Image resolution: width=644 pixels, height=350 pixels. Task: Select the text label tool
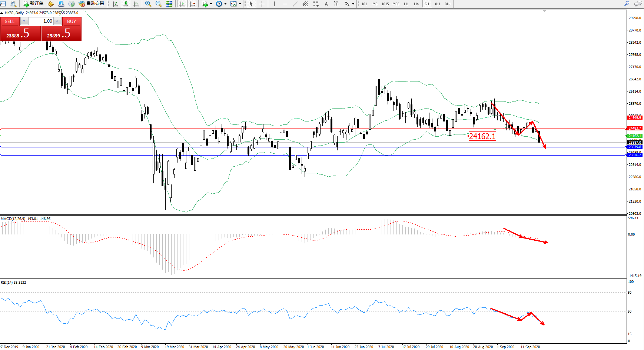pyautogui.click(x=326, y=4)
